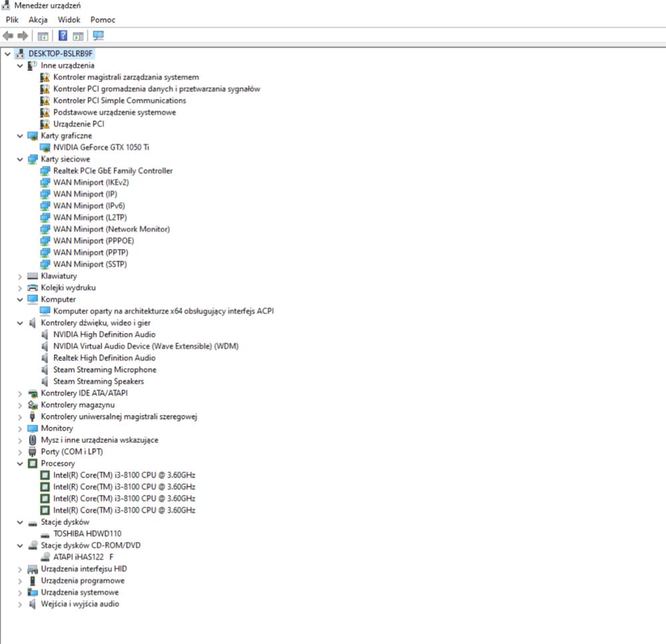Screen dimensions: 666x644
Task: Expand the Monitory category
Action: [x=20, y=429]
